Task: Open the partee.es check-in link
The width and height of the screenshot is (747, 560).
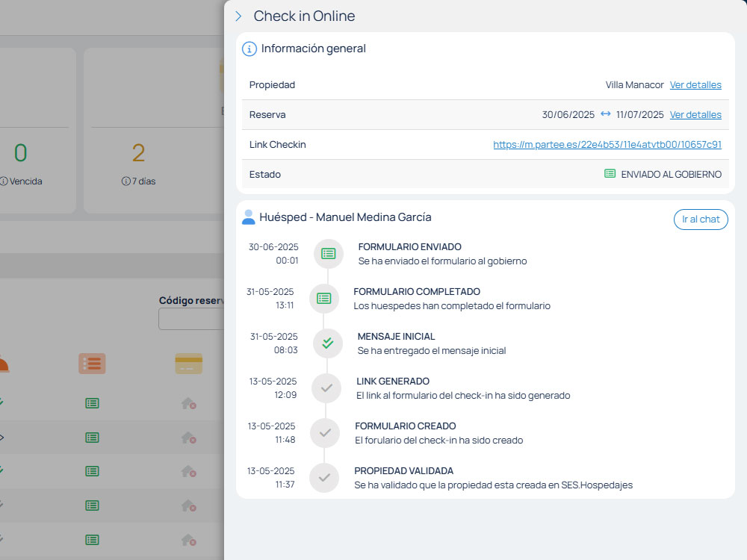Action: click(607, 144)
